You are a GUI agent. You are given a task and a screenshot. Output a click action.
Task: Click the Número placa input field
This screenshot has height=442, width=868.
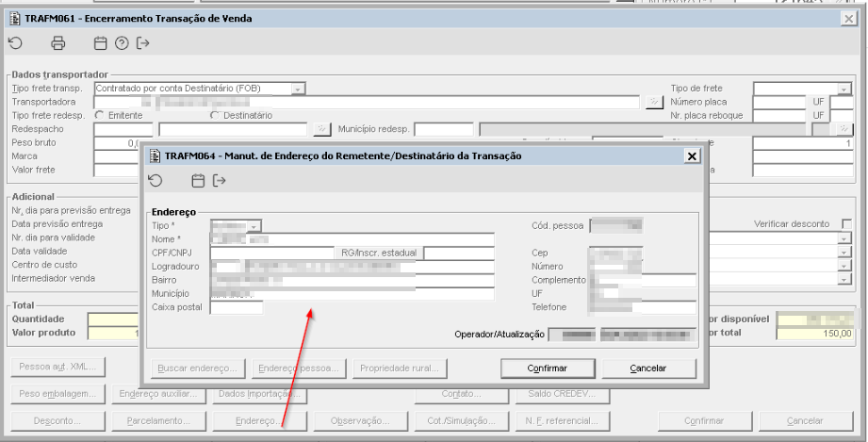779,102
